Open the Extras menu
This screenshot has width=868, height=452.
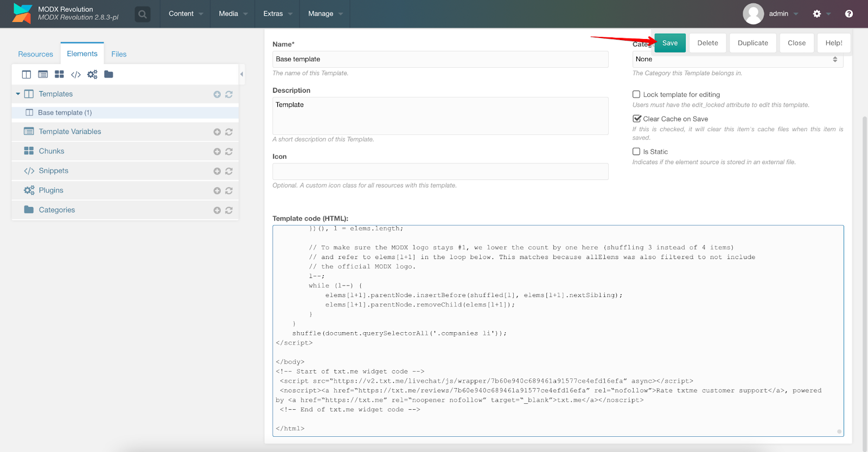click(278, 14)
